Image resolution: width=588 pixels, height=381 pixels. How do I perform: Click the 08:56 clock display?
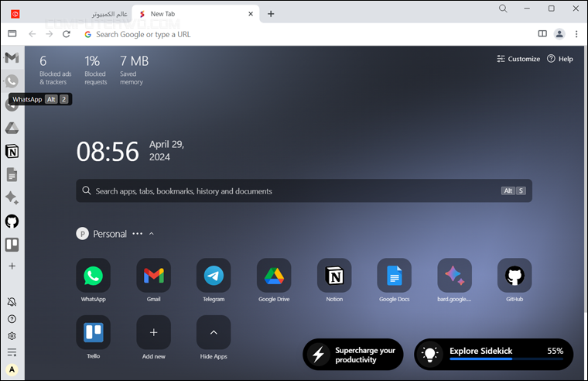[108, 152]
